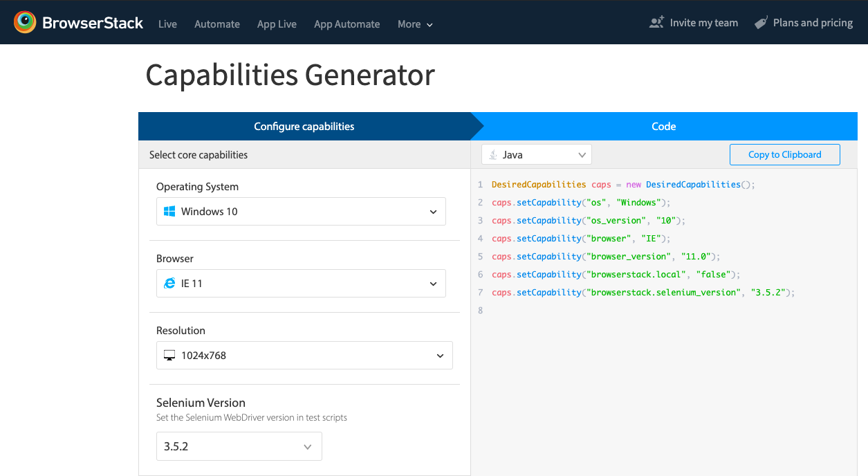This screenshot has width=868, height=476.
Task: Click the monitor icon in Resolution field
Action: pos(169,356)
